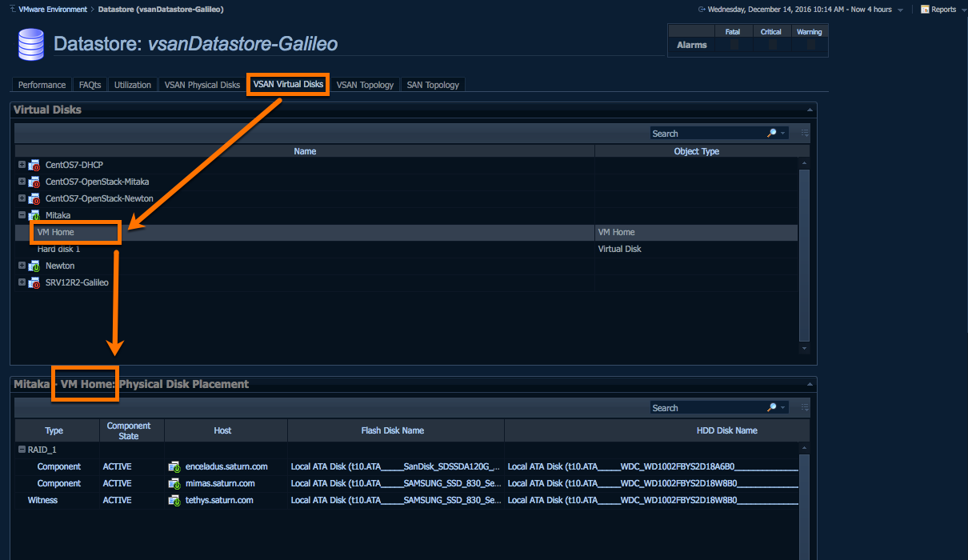The image size is (968, 560).
Task: Click the mimas.saturn.com host icon
Action: pos(174,483)
